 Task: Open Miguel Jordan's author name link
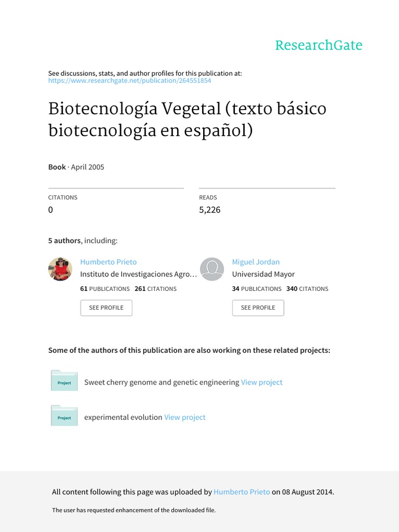(x=256, y=262)
